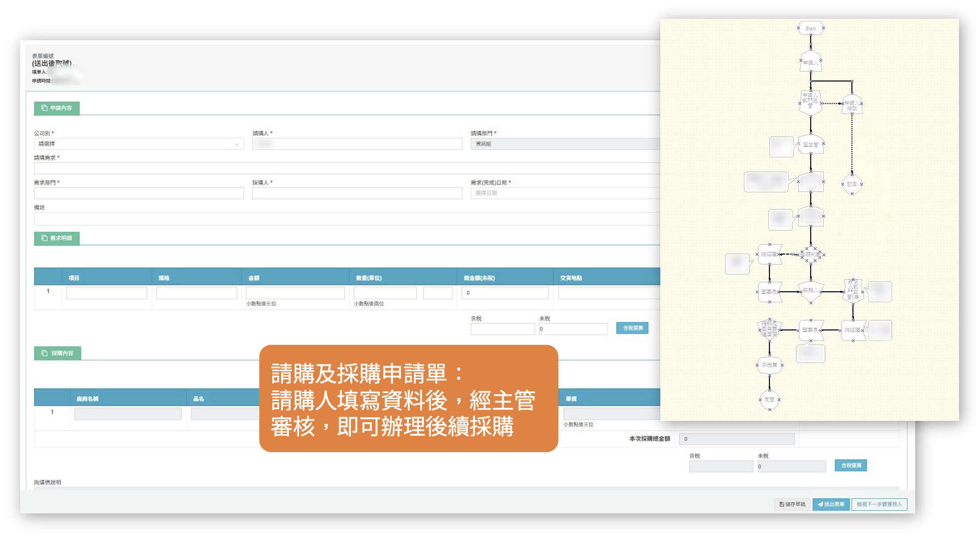Click the 需求明細 section tab
980x534 pixels.
click(57, 238)
